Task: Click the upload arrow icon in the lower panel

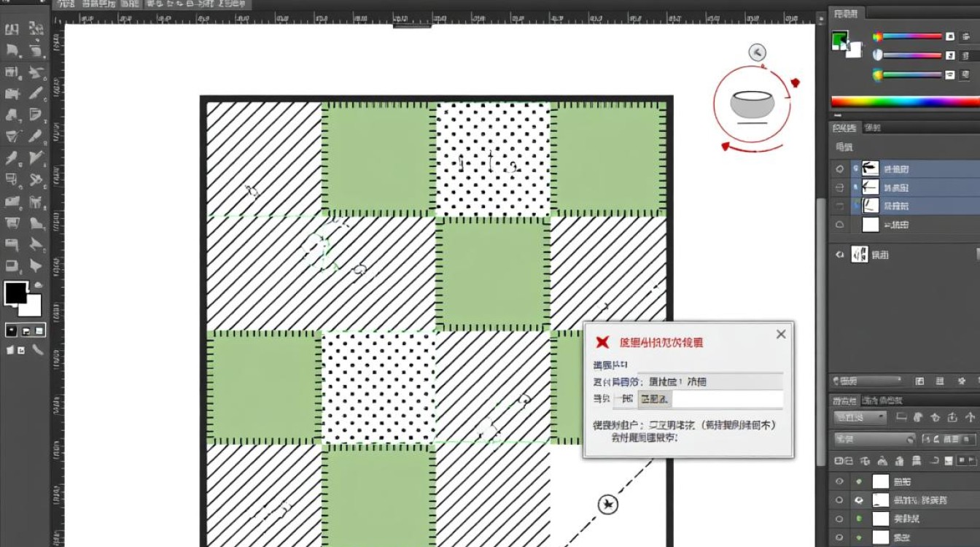Action: [952, 418]
